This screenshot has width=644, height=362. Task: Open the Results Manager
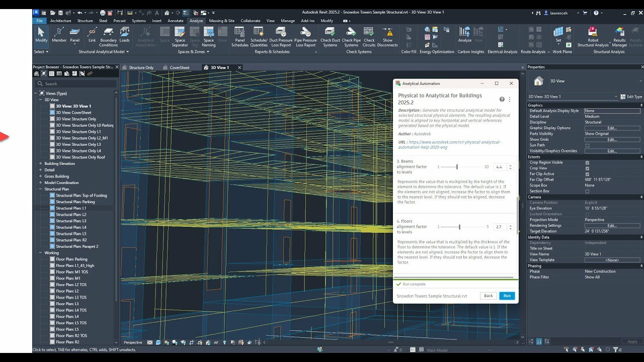click(619, 37)
